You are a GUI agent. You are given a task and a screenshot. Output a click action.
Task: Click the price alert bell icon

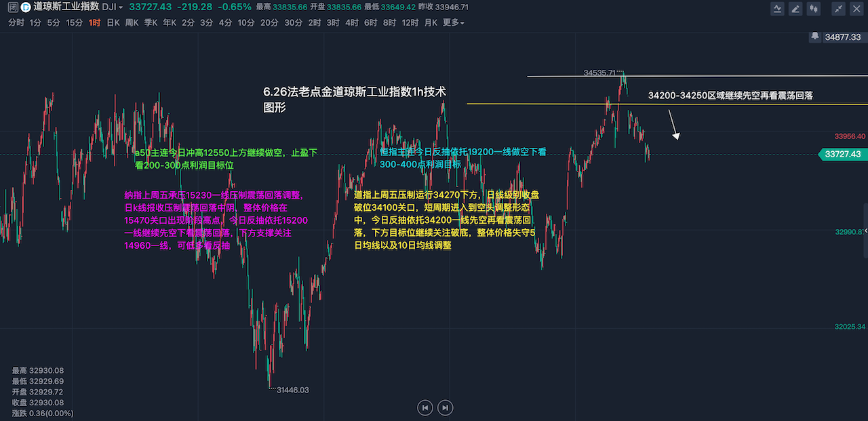click(x=814, y=37)
